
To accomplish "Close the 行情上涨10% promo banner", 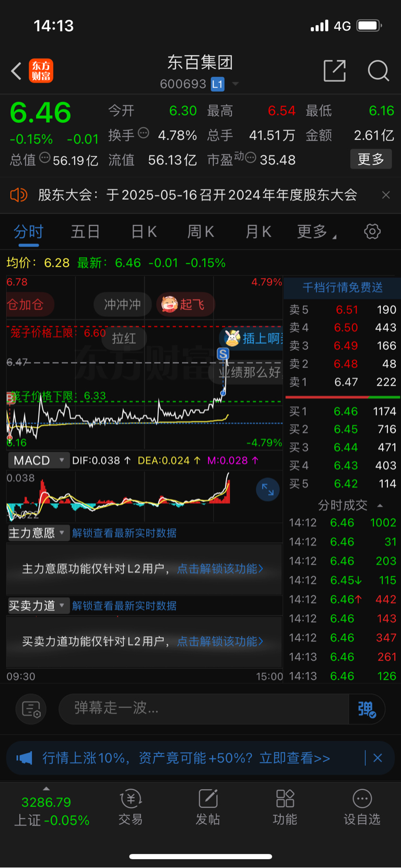I will click(378, 758).
